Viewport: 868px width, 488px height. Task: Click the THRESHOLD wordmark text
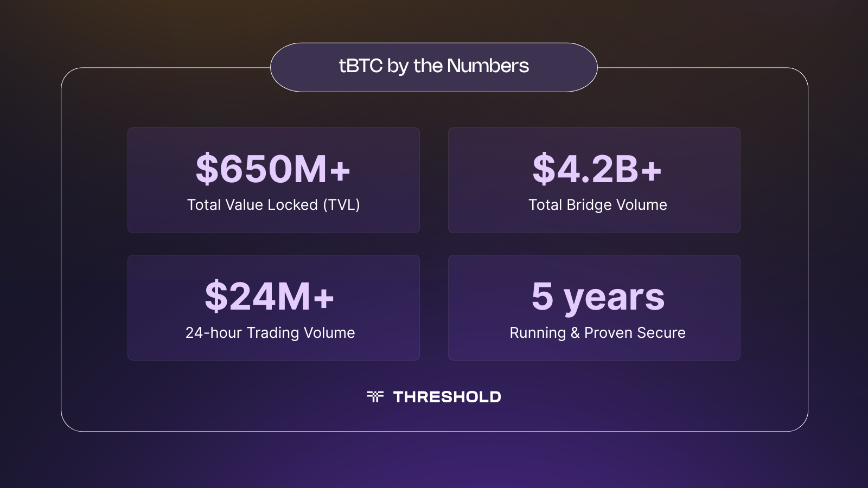click(x=447, y=397)
